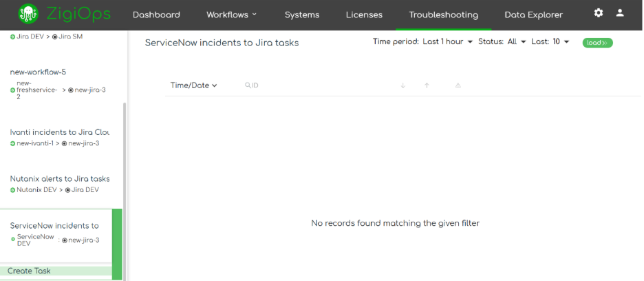Select Ivanti incidents to Jira Cloud workflow
The width and height of the screenshot is (644, 281).
tap(60, 132)
